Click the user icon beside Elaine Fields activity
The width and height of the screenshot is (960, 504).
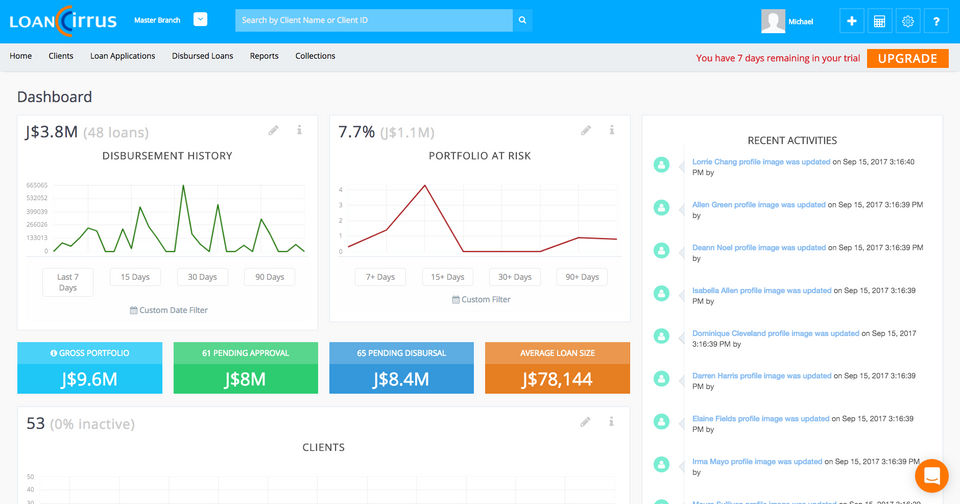point(661,421)
